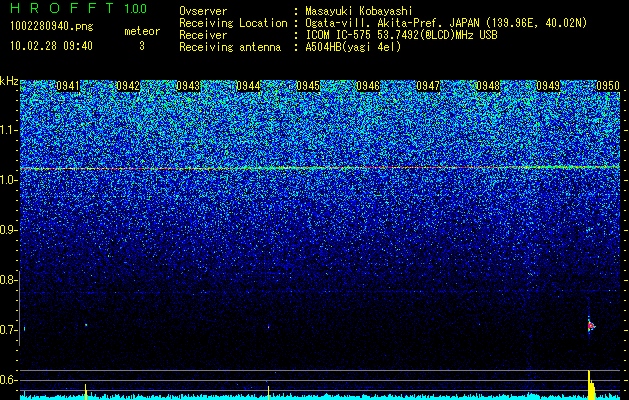Viewport: 629px width, 400px height.
Task: Click the tall yellow power spike near 0950
Action: (590, 385)
